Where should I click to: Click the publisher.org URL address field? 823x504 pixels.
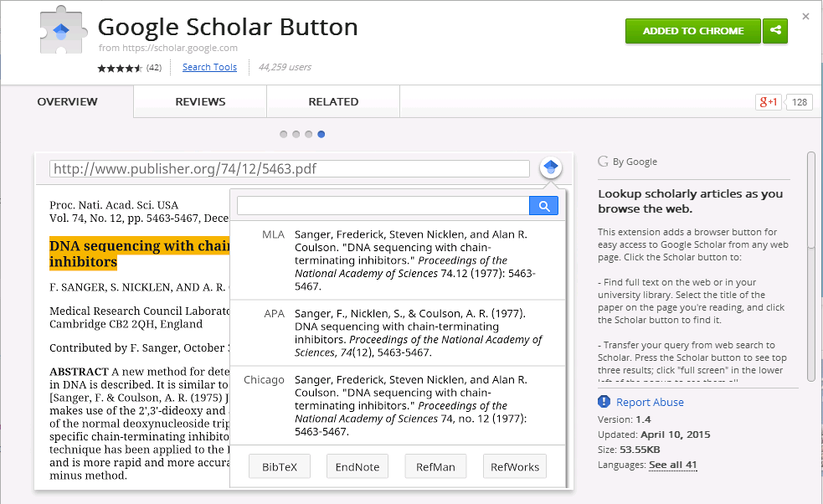289,168
